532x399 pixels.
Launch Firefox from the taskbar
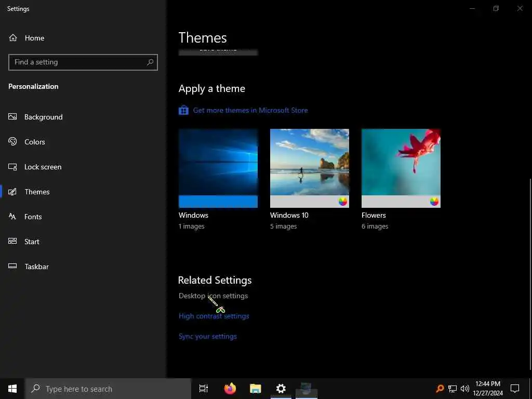(230, 389)
